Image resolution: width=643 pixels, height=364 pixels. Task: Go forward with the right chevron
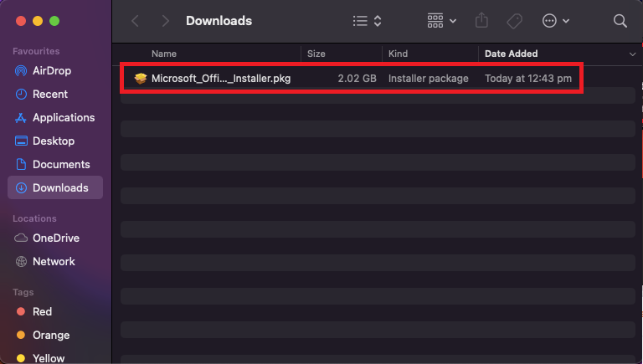pos(165,21)
